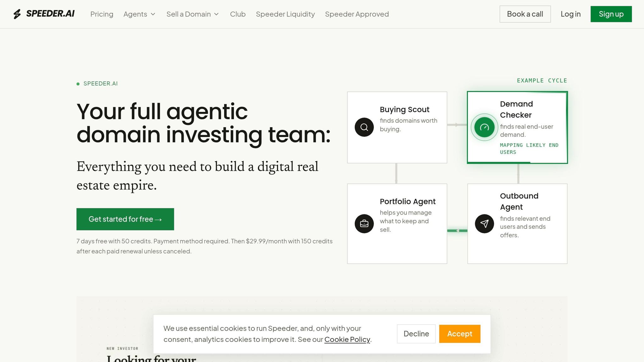Select the Buying Scout card title
Image resolution: width=644 pixels, height=362 pixels.
coord(404,109)
